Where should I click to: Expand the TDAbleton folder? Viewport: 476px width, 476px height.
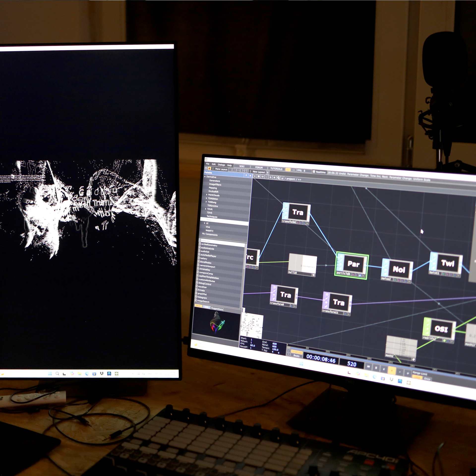coord(207,198)
